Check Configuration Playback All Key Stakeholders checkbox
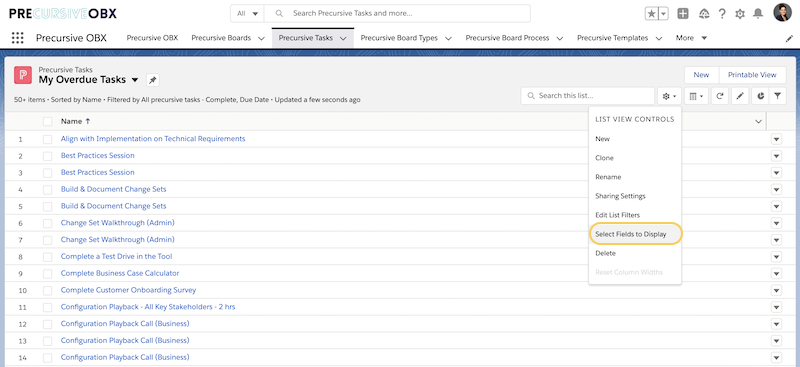This screenshot has height=367, width=800. [47, 307]
